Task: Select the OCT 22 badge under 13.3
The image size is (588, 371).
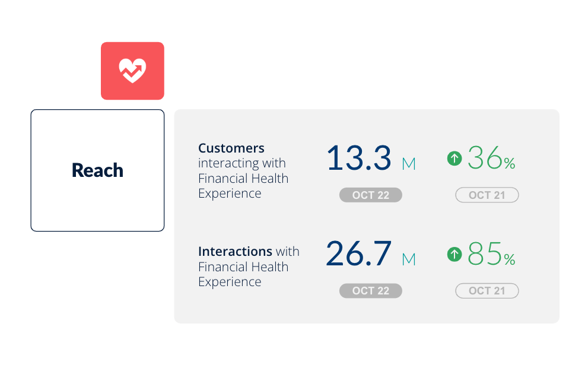Action: (x=371, y=195)
